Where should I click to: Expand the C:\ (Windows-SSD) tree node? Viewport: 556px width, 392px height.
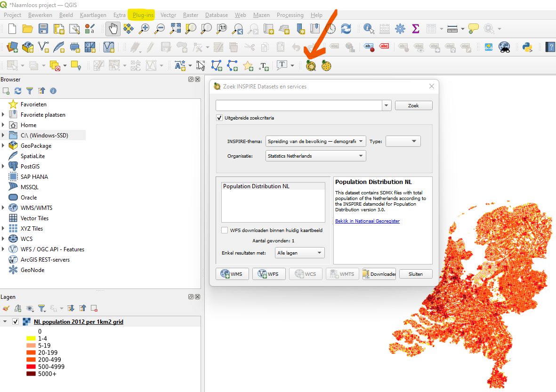pos(3,136)
